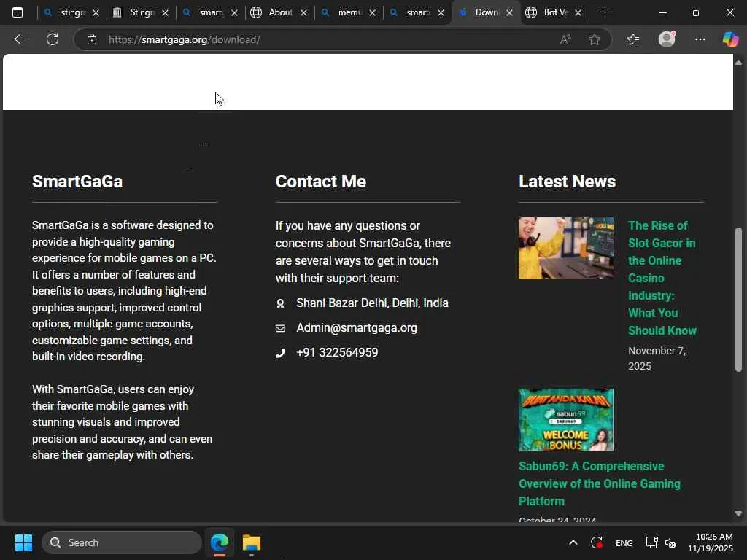
Task: Click the sync update tray icon
Action: tap(597, 542)
